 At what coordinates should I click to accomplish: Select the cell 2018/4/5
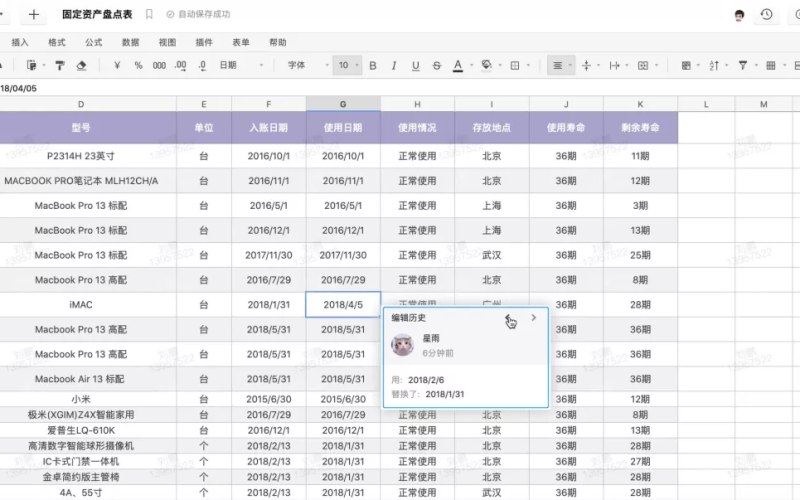pos(343,305)
